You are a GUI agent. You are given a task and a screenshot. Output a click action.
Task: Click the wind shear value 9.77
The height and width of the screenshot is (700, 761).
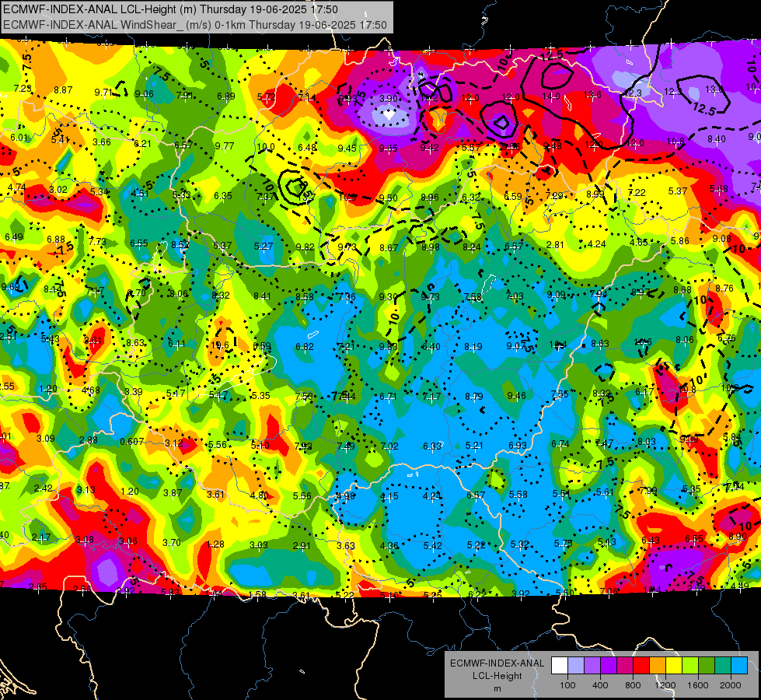[224, 145]
